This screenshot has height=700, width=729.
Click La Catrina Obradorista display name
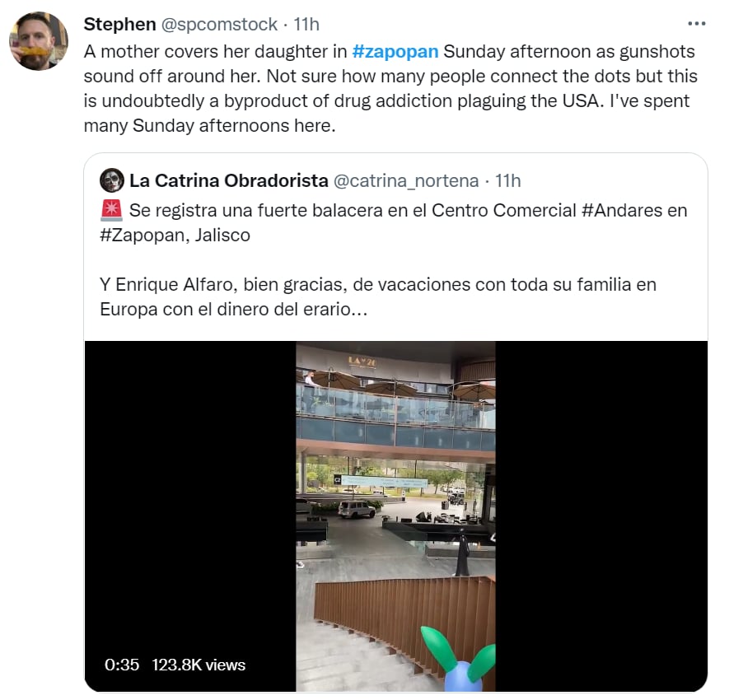pyautogui.click(x=229, y=180)
